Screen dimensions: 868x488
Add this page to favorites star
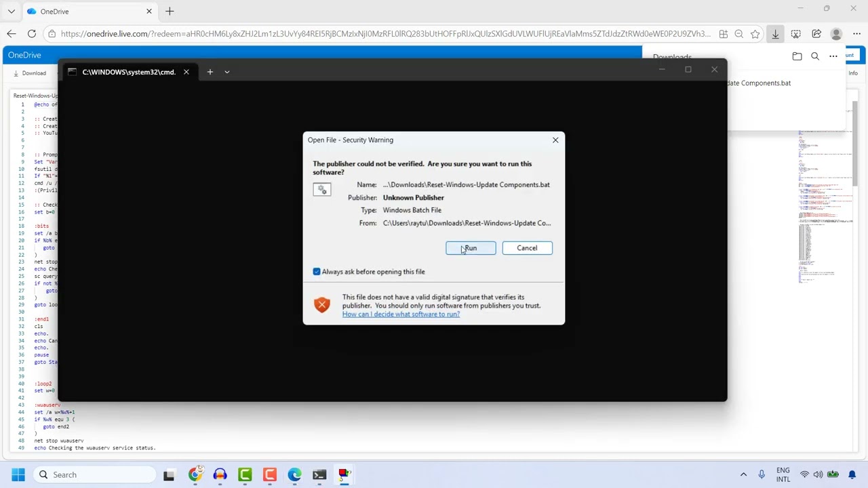point(755,34)
